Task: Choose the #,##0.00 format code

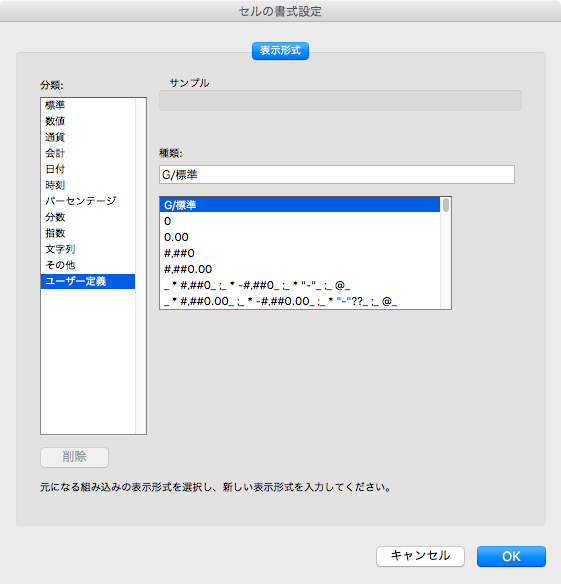Action: pos(300,269)
